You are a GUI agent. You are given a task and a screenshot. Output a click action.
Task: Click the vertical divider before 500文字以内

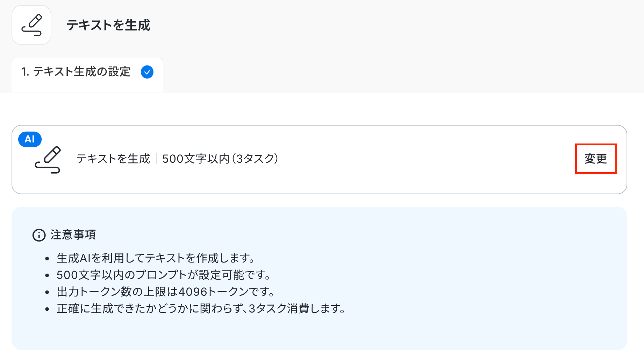[156, 159]
